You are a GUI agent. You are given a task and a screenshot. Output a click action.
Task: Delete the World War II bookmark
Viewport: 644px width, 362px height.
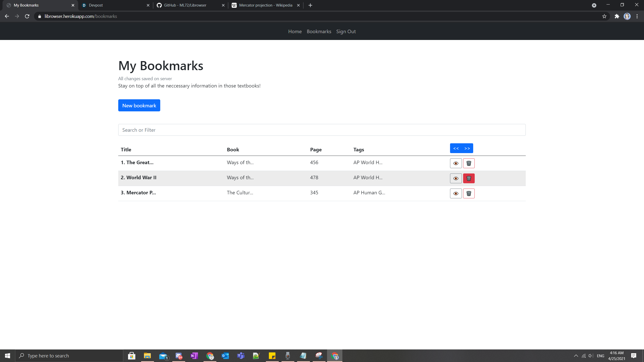click(469, 178)
